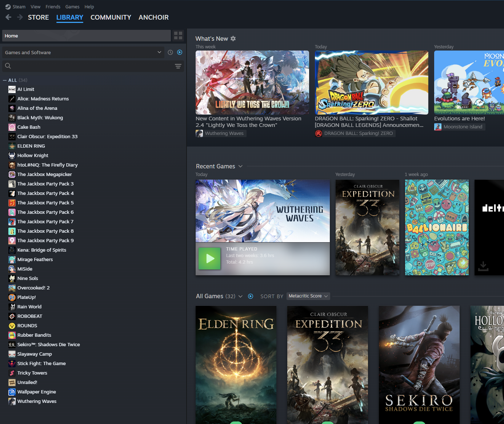Select The Jackbox Party Pack 5 icon
504x424 pixels.
12,203
